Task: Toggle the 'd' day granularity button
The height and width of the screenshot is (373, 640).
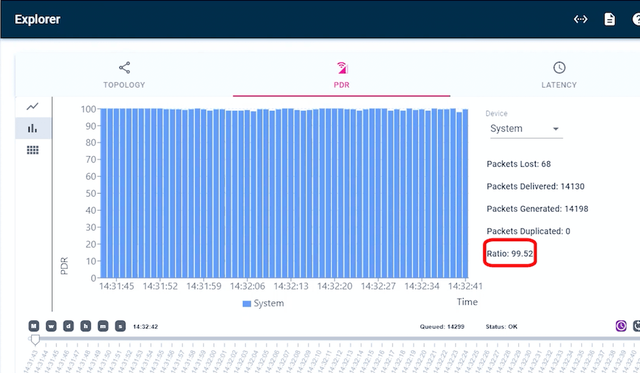Action: coord(68,326)
